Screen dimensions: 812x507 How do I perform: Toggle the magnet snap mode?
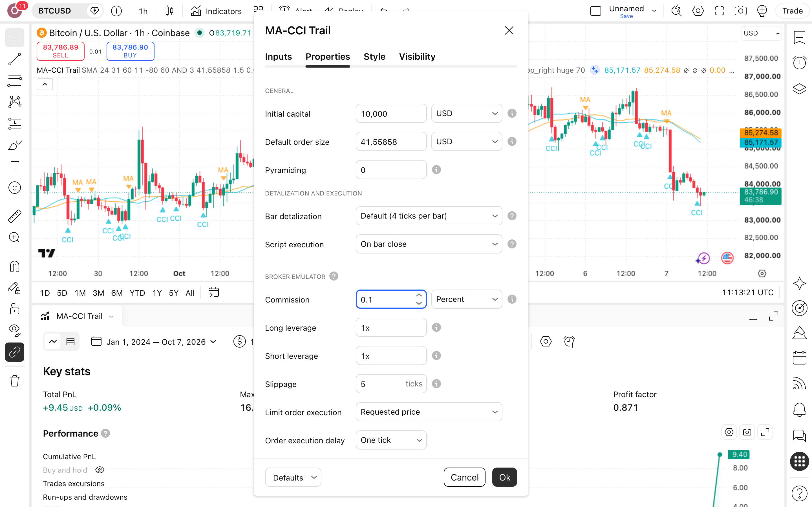pyautogui.click(x=14, y=266)
